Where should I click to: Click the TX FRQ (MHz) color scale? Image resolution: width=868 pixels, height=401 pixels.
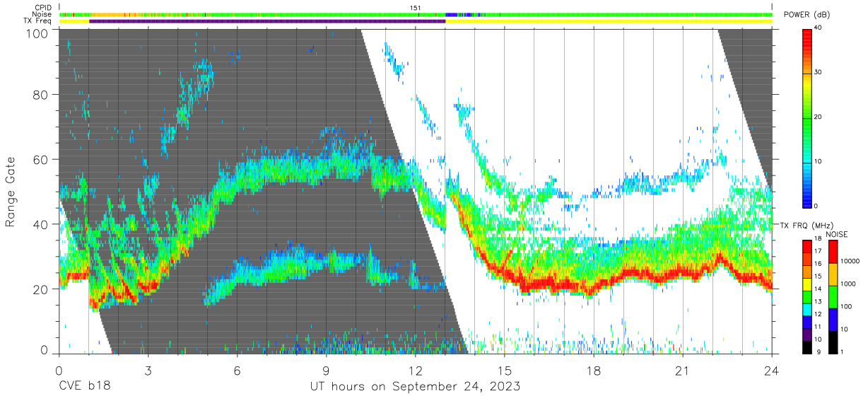click(807, 296)
